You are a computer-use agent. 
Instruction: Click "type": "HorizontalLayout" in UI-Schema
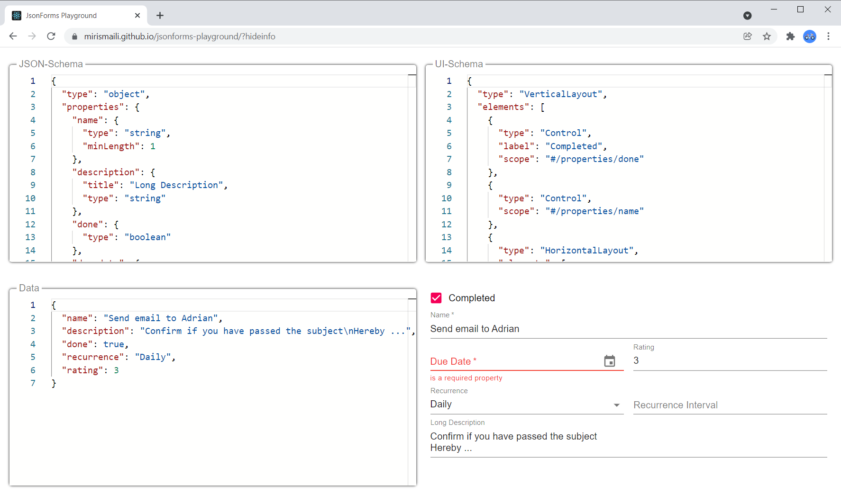[x=568, y=251]
